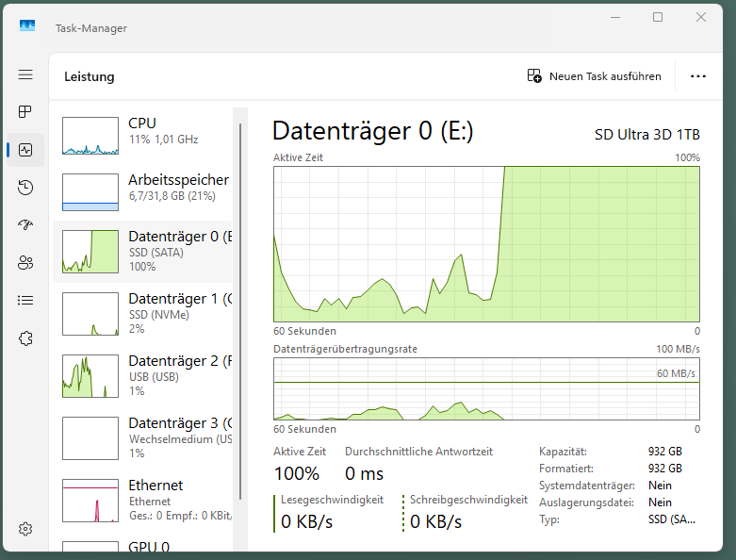Select Datenträger 2 USB entry
The width and height of the screenshot is (736, 560).
click(146, 375)
